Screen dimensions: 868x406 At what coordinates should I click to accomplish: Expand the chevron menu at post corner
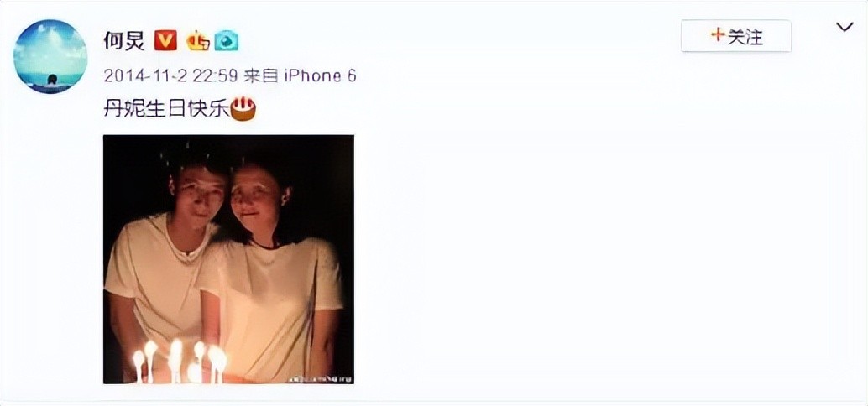pos(844,27)
